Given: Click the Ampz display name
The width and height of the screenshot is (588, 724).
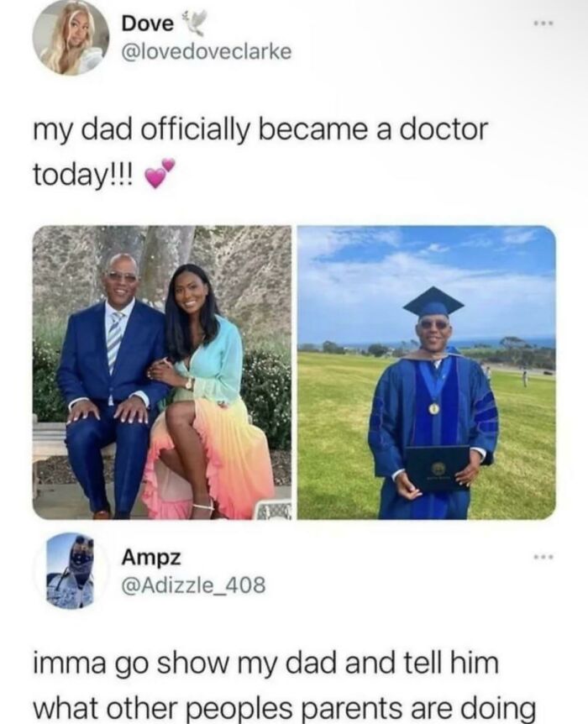Looking at the screenshot, I should click(150, 559).
